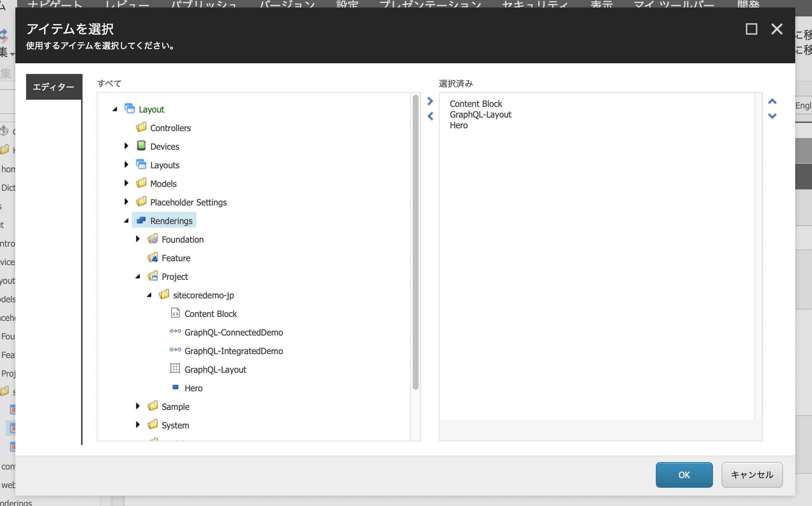The height and width of the screenshot is (506, 812).
Task: Confirm selection with OK button
Action: tap(684, 475)
